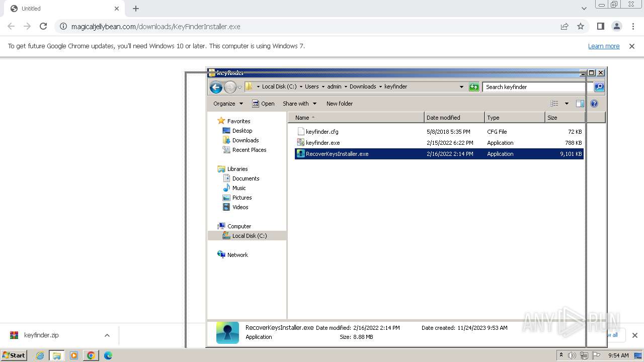Select Computer in the navigation pane

pyautogui.click(x=239, y=226)
